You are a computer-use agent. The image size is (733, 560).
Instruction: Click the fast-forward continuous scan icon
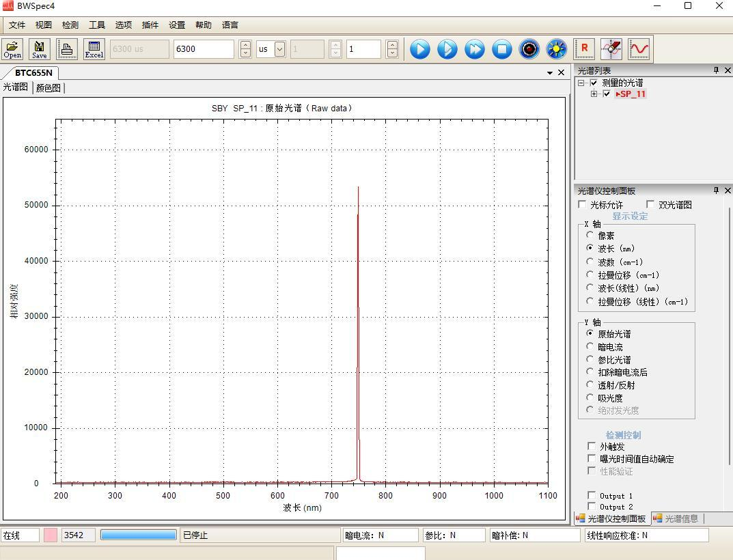475,49
